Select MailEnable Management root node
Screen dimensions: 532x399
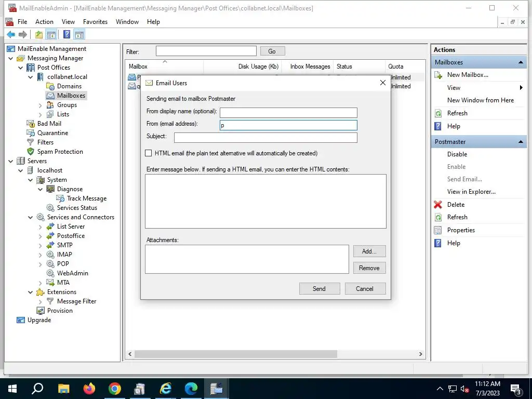[51, 49]
